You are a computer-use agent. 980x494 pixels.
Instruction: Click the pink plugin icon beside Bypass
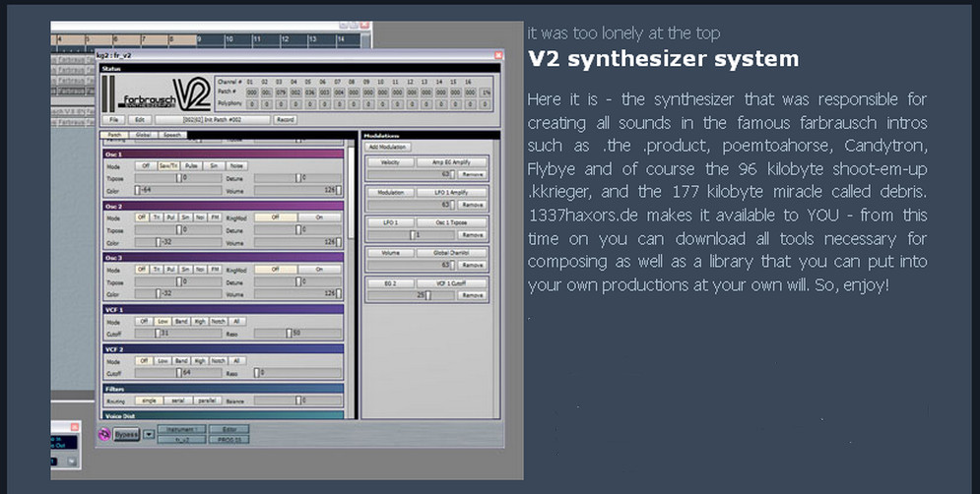[104, 434]
